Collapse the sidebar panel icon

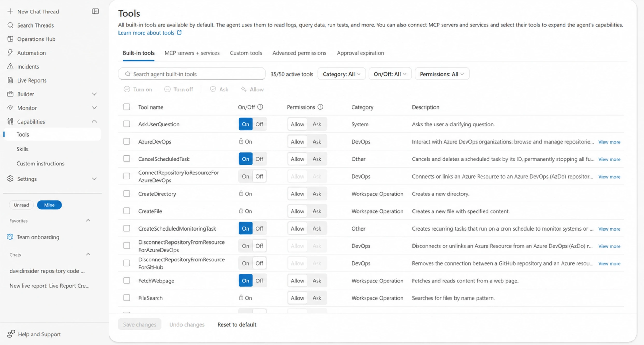tap(95, 11)
